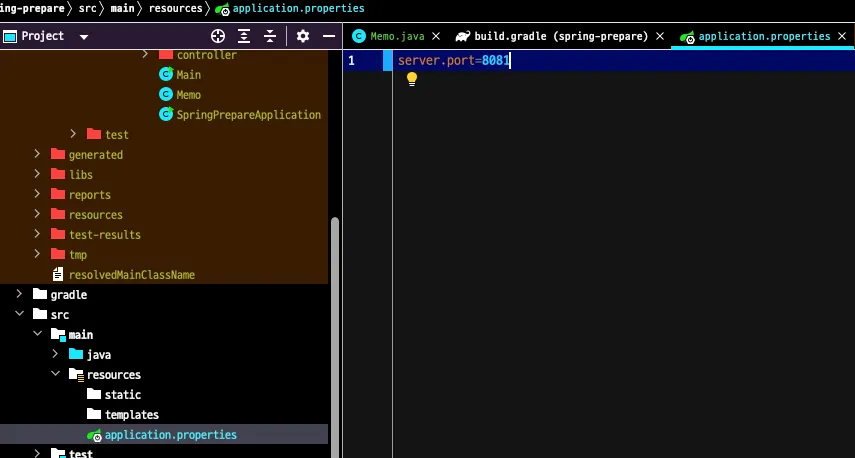855x458 pixels.
Task: Click the Memo class icon
Action: 166,94
